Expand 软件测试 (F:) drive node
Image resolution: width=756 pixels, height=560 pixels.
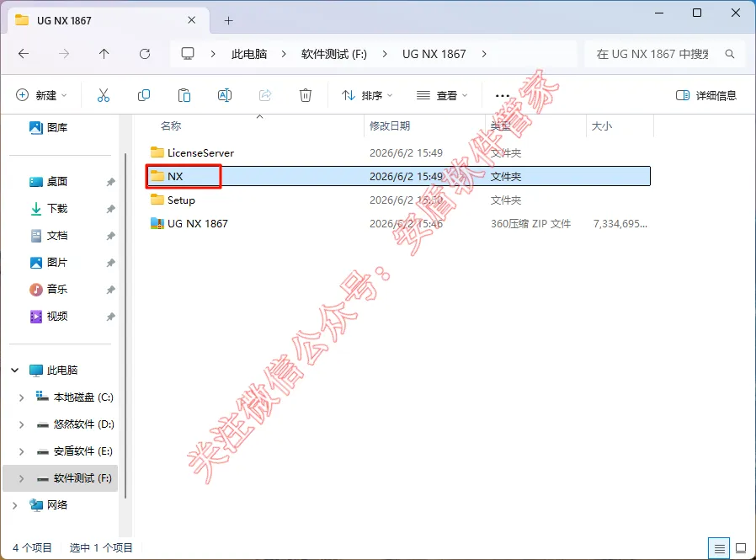[x=21, y=479]
